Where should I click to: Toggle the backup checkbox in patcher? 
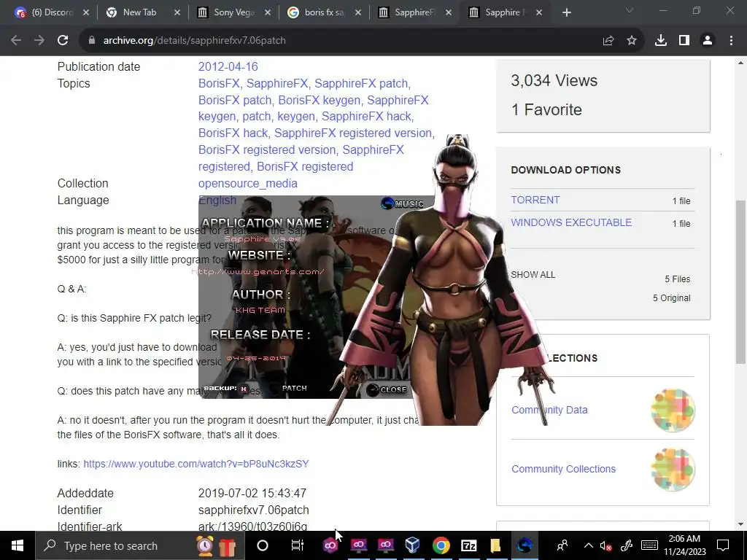tap(244, 389)
